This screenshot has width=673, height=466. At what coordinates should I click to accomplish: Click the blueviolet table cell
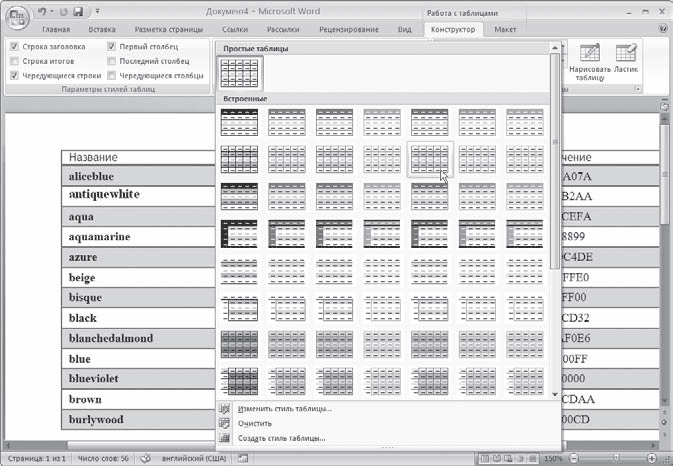pyautogui.click(x=138, y=379)
